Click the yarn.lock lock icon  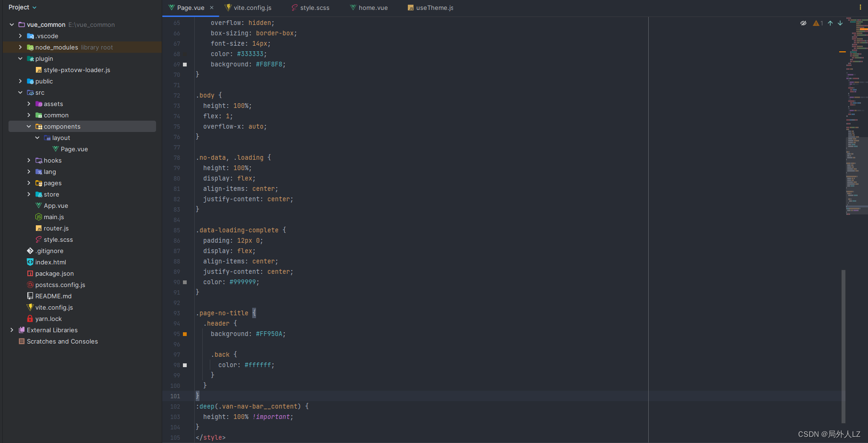click(x=30, y=319)
